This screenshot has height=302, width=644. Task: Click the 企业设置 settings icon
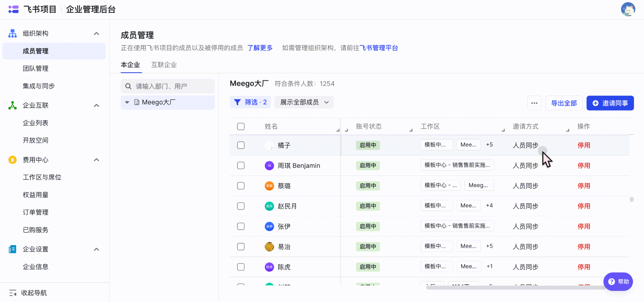[x=13, y=249]
